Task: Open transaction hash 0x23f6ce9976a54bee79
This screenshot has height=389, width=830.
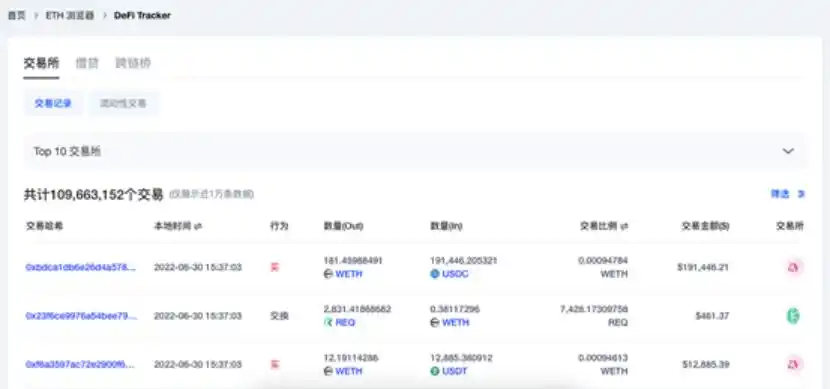Action: (x=82, y=316)
